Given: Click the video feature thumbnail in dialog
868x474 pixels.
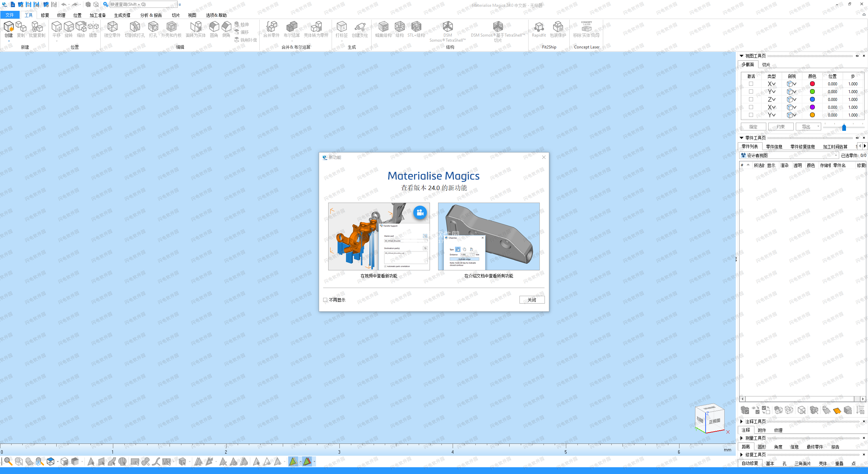Looking at the screenshot, I should click(379, 236).
